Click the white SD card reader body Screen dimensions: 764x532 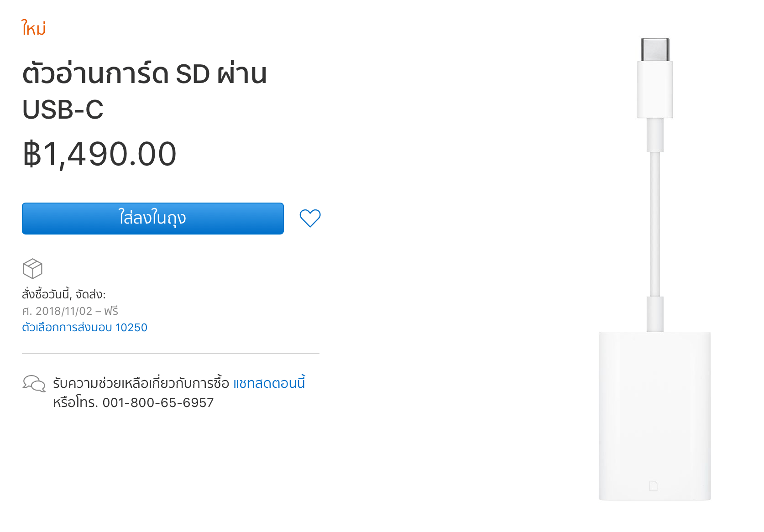(655, 416)
